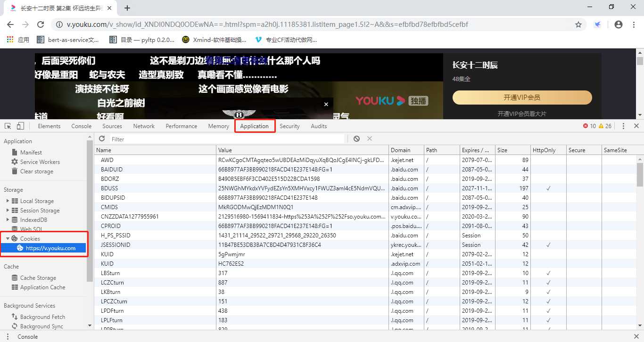This screenshot has height=342, width=644.
Task: Open the bert-as-service bookmark
Action: 68,40
